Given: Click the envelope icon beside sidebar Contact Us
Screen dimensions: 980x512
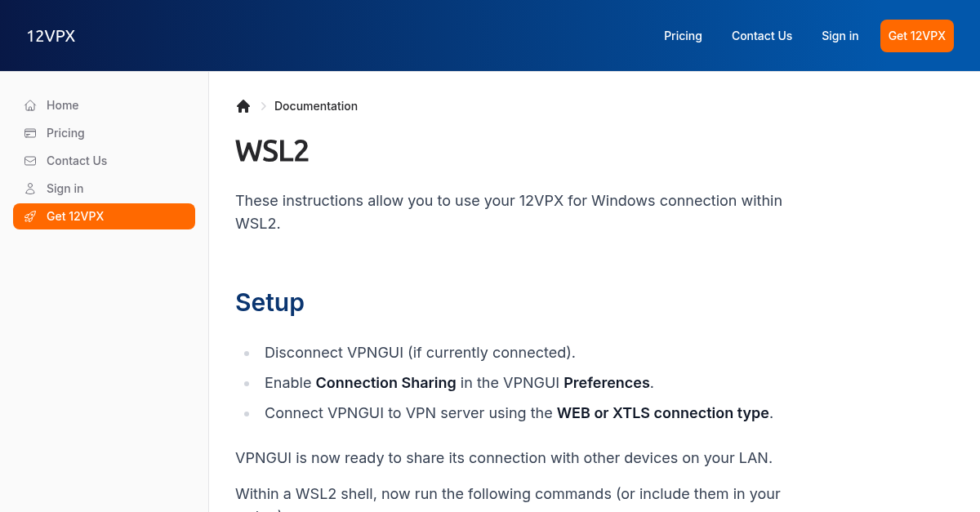Looking at the screenshot, I should click(x=30, y=161).
